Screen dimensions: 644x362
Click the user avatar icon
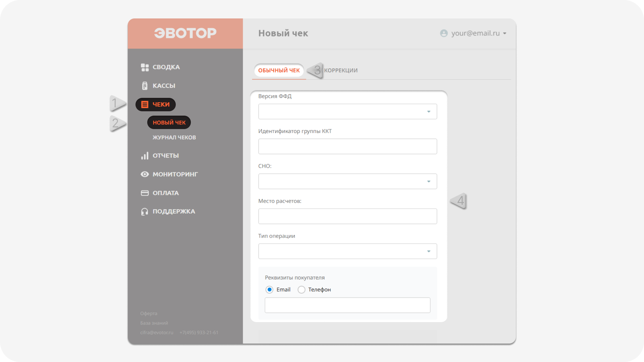444,33
